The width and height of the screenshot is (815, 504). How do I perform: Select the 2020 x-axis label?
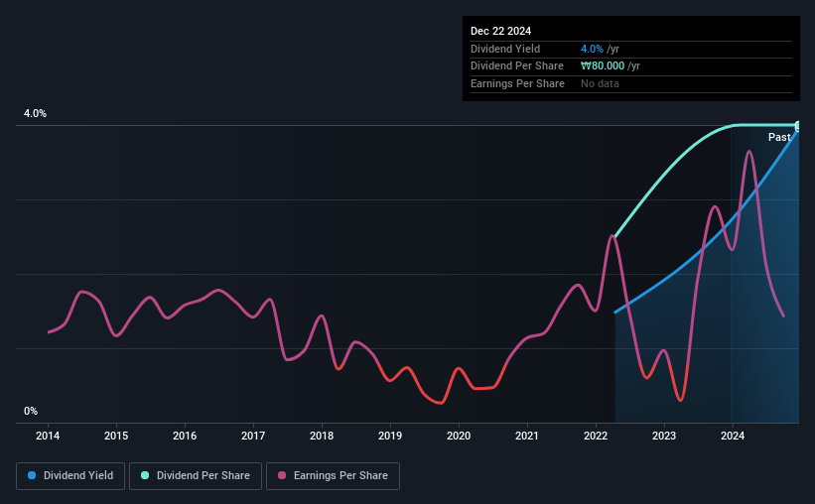(x=459, y=436)
